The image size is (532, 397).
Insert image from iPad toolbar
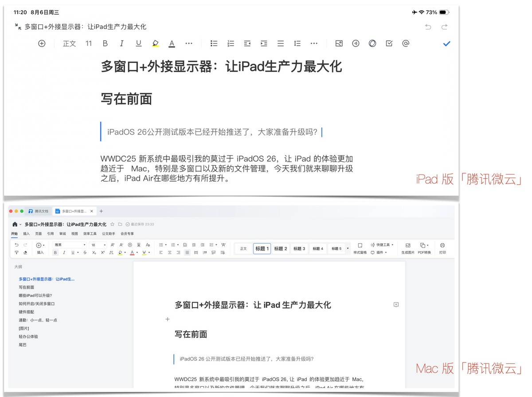pyautogui.click(x=339, y=43)
